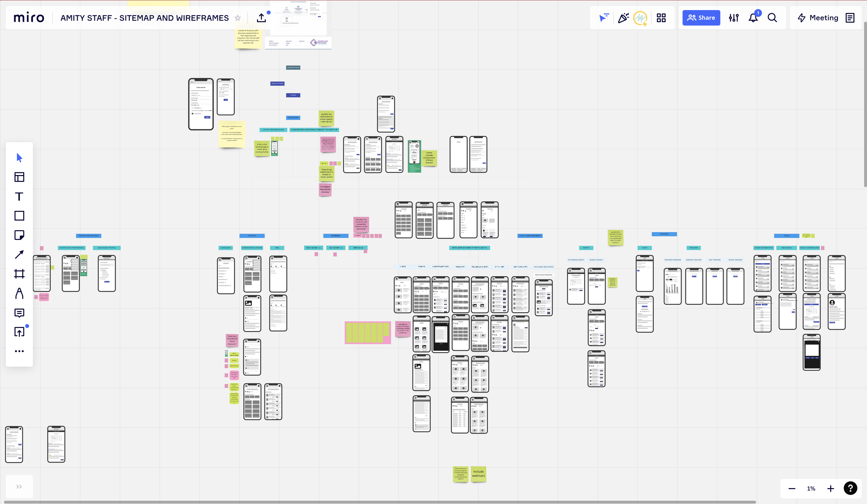Open the apps grid menu
The image size is (867, 504).
661,18
